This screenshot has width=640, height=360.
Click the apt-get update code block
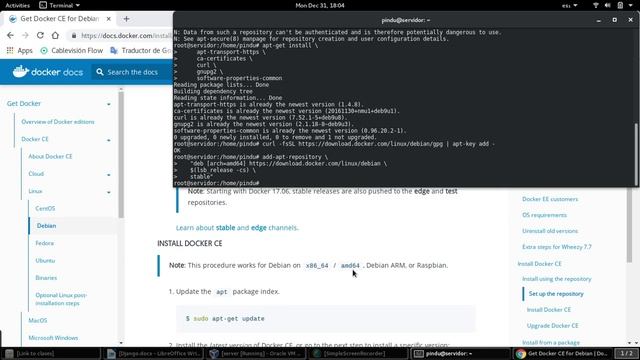pos(326,318)
